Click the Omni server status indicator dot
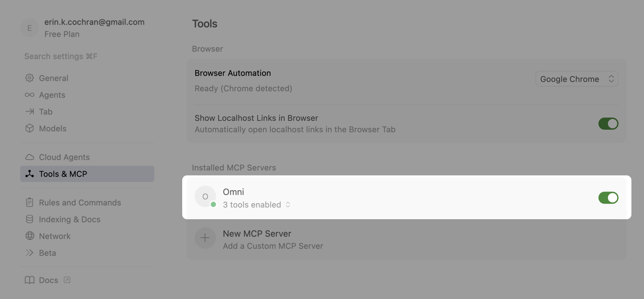Viewport: 644px width, 299px height. [213, 204]
